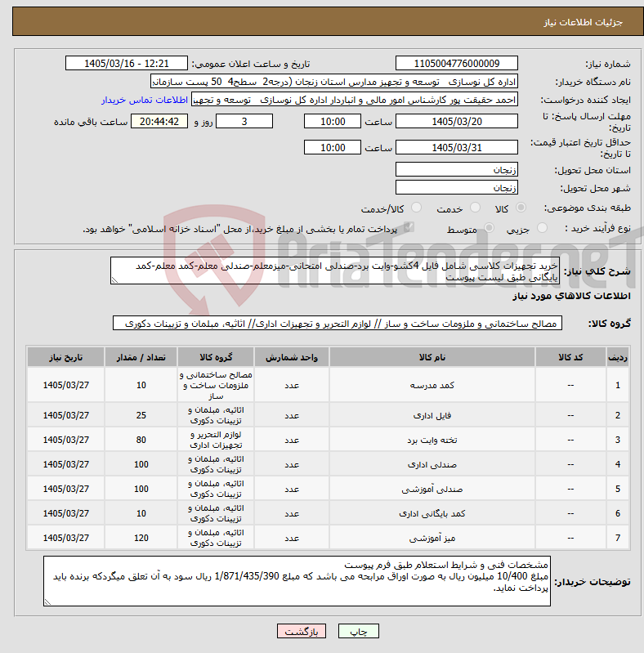Image resolution: width=644 pixels, height=653 pixels.
Task: Click the request creator name field
Action: point(355,100)
